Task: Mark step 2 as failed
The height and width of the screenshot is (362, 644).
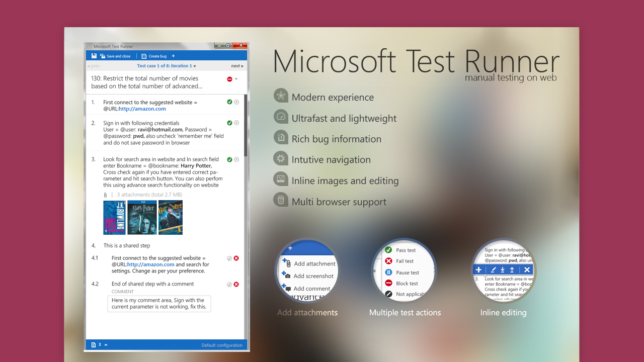Action: click(236, 123)
